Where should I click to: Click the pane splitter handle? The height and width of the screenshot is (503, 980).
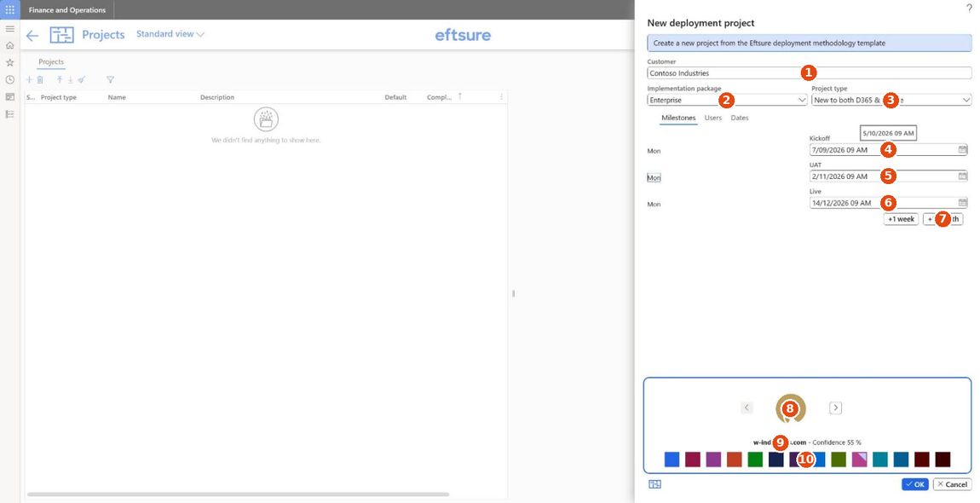514,292
